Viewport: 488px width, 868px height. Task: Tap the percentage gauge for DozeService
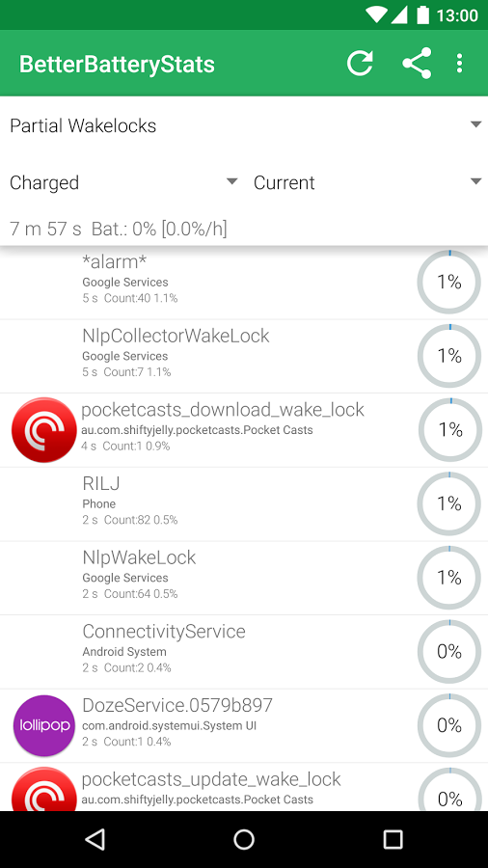click(x=448, y=725)
